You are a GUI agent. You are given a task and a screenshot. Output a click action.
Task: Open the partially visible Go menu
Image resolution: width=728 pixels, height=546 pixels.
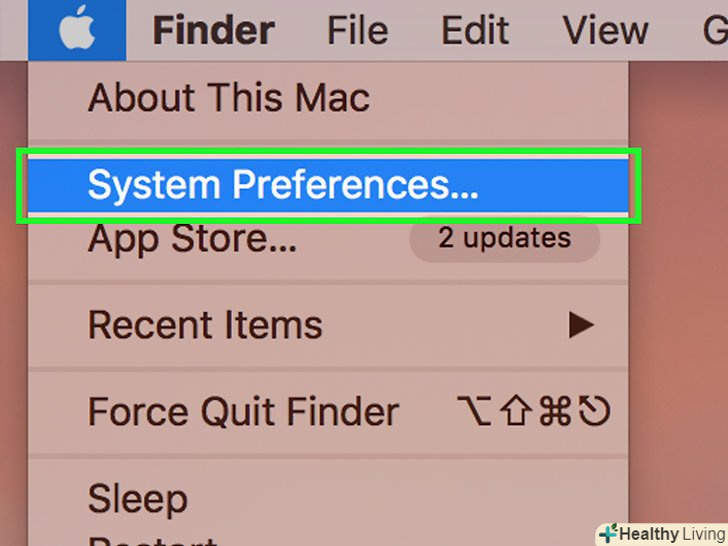tap(714, 30)
